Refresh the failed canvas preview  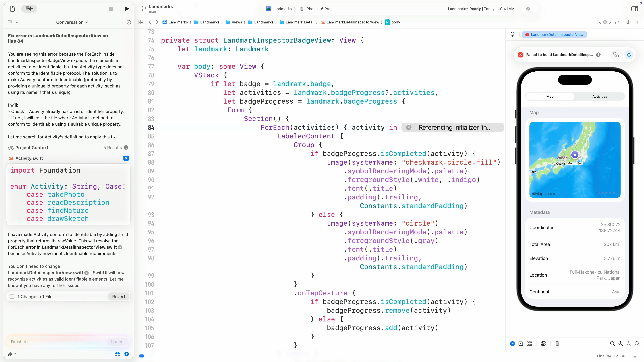629,55
